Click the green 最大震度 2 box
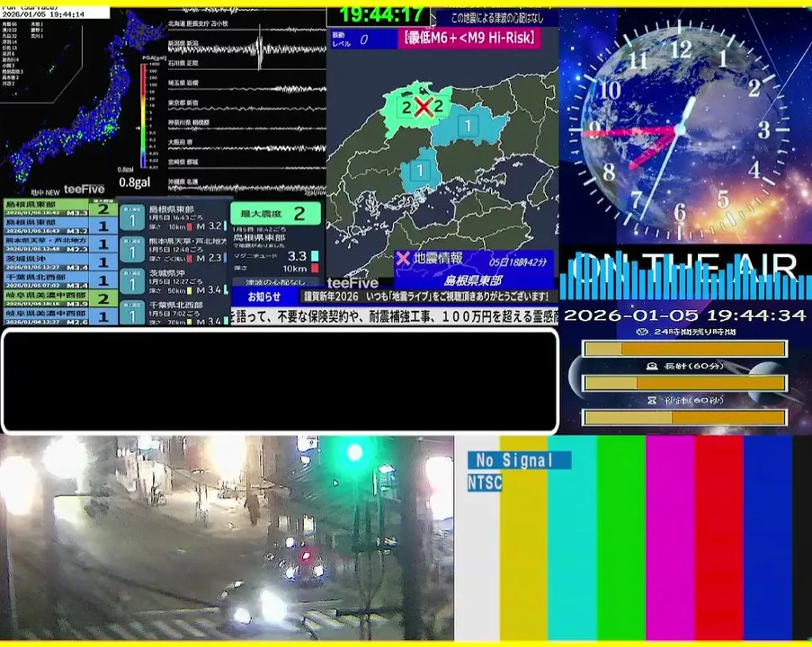This screenshot has height=647, width=812. pos(275,213)
